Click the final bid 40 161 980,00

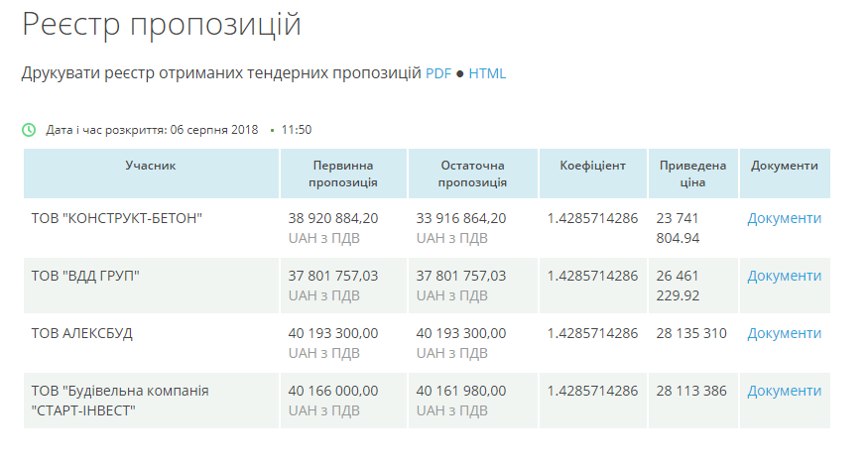pyautogui.click(x=461, y=392)
